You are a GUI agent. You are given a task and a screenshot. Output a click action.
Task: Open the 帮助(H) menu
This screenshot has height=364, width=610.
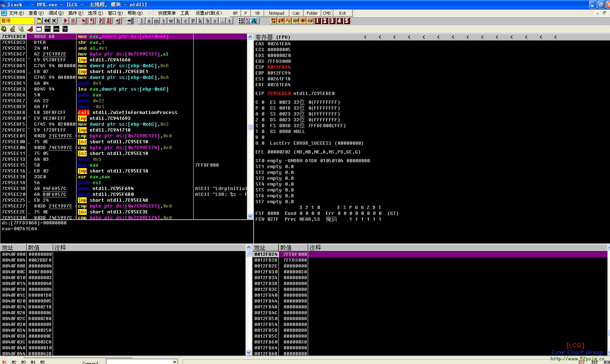pyautogui.click(x=135, y=13)
